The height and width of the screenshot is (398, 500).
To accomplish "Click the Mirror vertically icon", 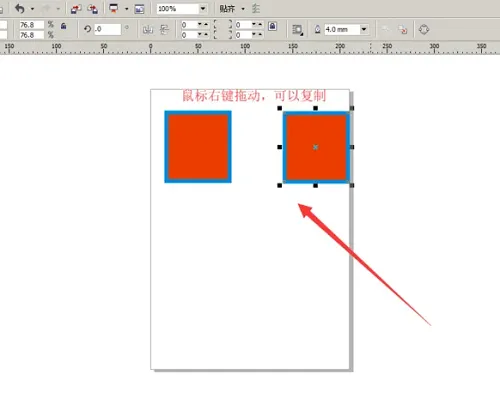I will 164,30.
